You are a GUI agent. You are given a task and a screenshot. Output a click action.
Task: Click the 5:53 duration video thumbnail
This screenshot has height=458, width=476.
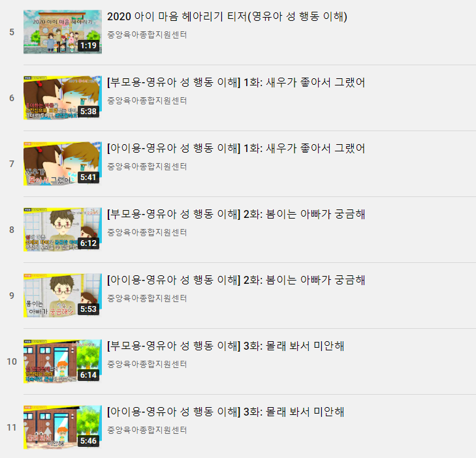point(63,296)
